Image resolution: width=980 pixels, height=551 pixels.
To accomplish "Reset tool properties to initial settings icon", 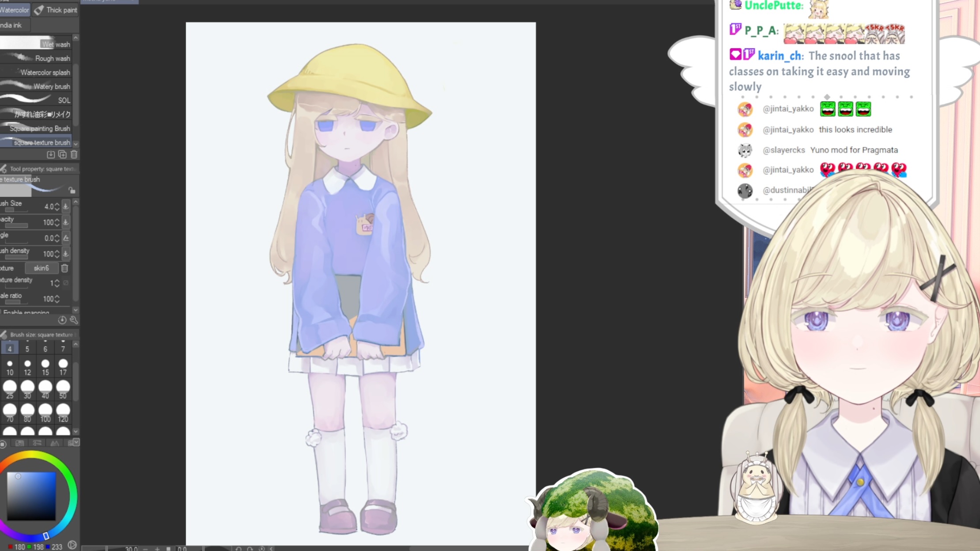I will [62, 320].
